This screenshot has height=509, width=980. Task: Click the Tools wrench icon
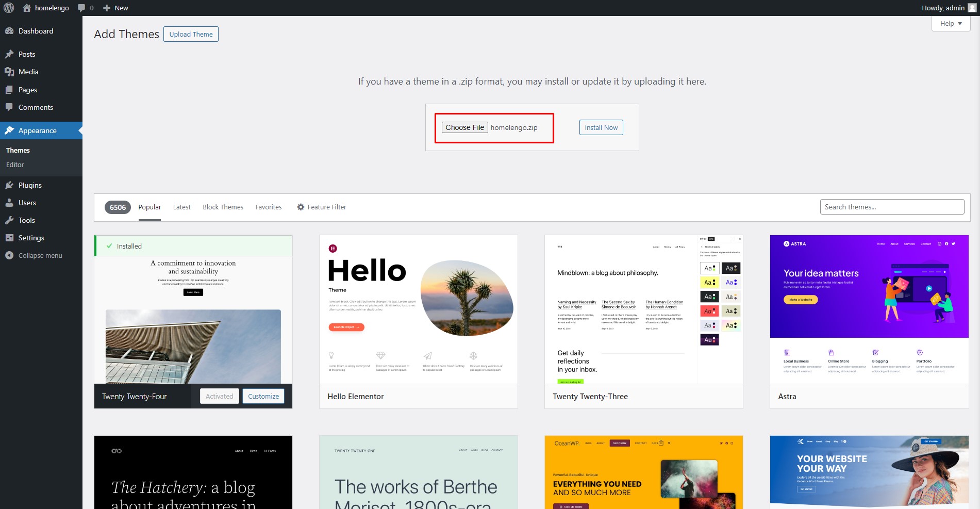click(x=9, y=220)
